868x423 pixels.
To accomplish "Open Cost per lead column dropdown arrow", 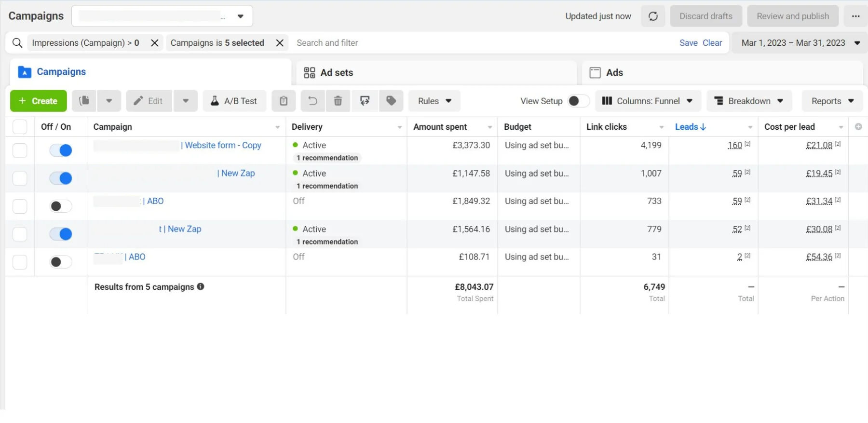I will point(841,127).
